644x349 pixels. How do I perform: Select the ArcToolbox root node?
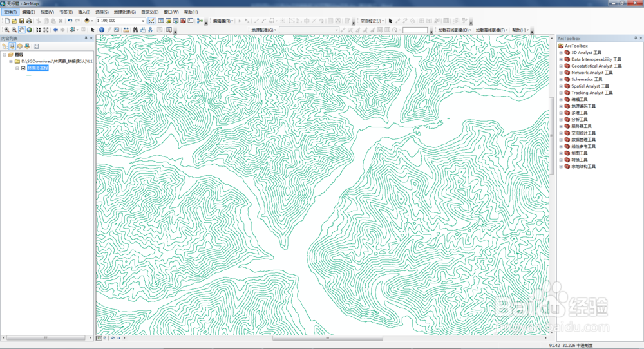click(x=576, y=46)
